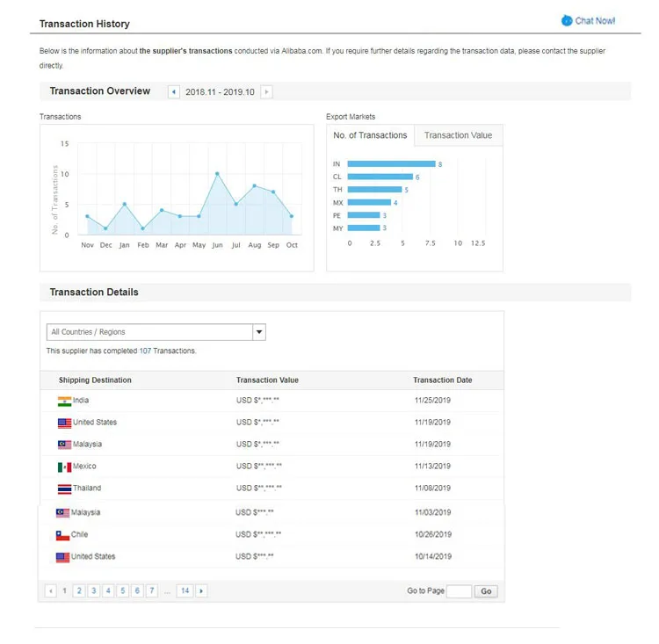The image size is (659, 644).
Task: Click the Chat Now! icon
Action: (x=567, y=20)
